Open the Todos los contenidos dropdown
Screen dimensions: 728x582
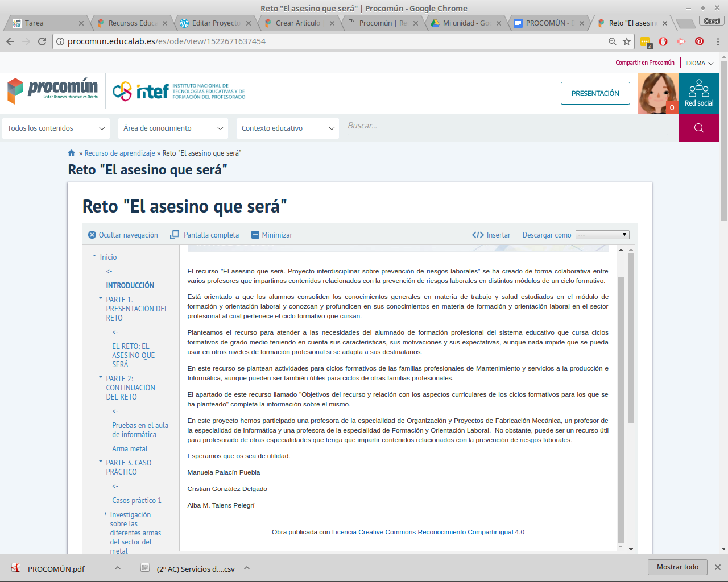tap(55, 128)
